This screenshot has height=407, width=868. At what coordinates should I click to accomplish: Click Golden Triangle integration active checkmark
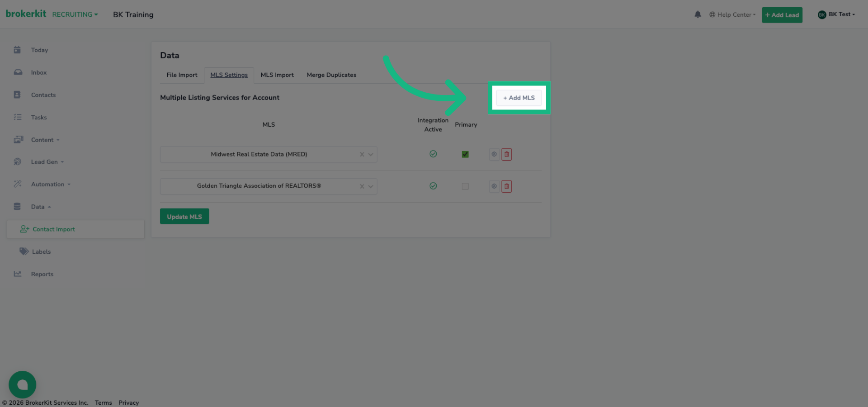(x=433, y=186)
